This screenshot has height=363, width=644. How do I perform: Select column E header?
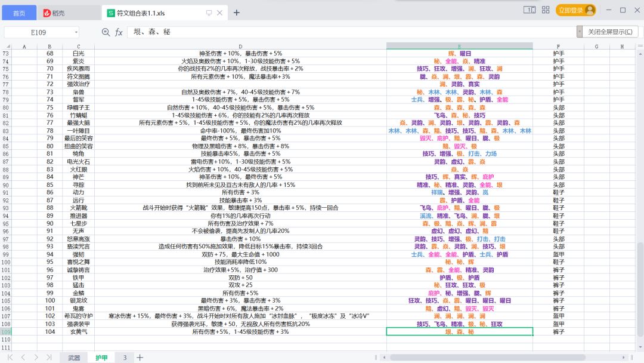(x=459, y=47)
